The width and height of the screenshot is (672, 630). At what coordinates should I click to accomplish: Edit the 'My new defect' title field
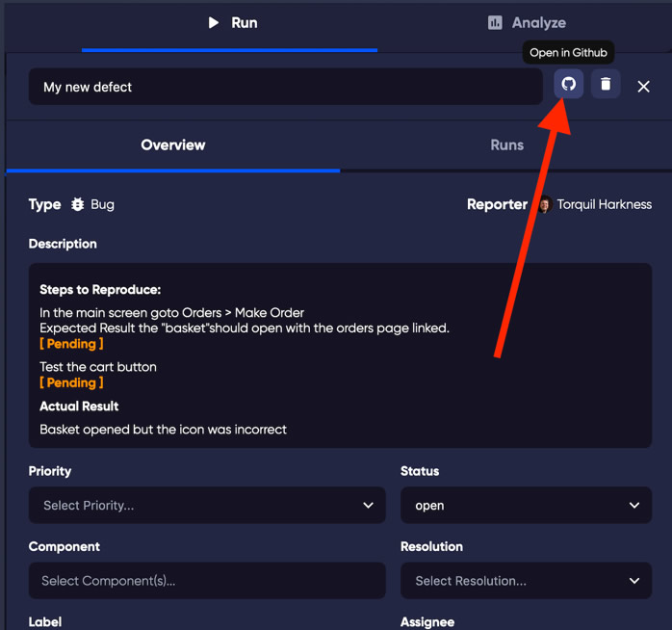(285, 87)
